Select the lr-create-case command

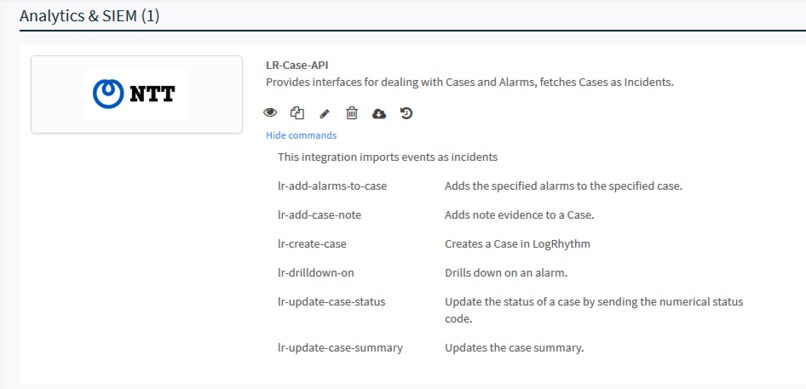coord(312,244)
